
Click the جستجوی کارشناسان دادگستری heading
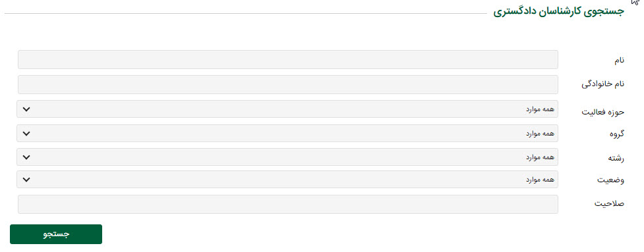[x=558, y=11]
